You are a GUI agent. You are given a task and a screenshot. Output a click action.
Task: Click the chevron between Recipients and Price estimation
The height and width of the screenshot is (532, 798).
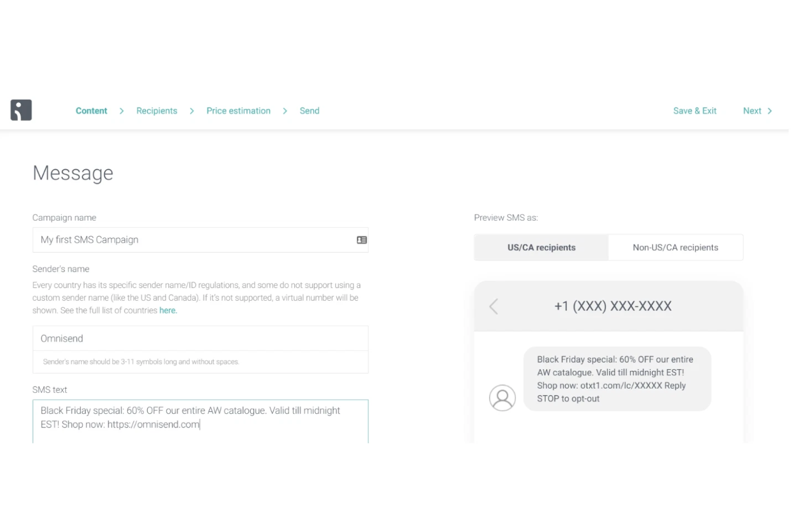coord(192,110)
